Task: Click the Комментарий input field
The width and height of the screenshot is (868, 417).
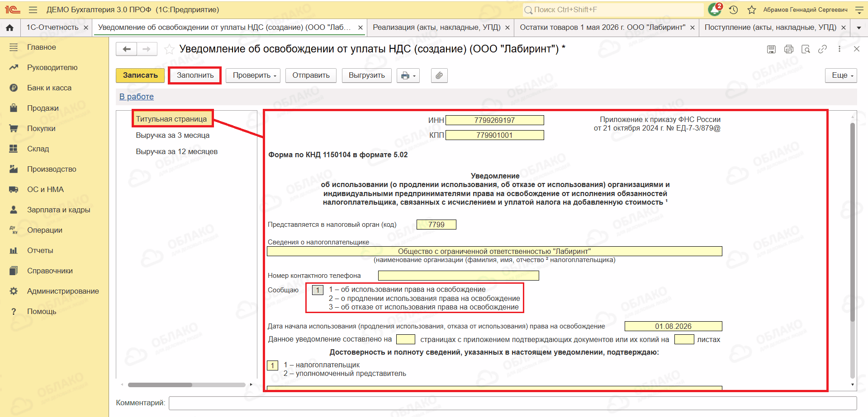Action: click(x=513, y=403)
